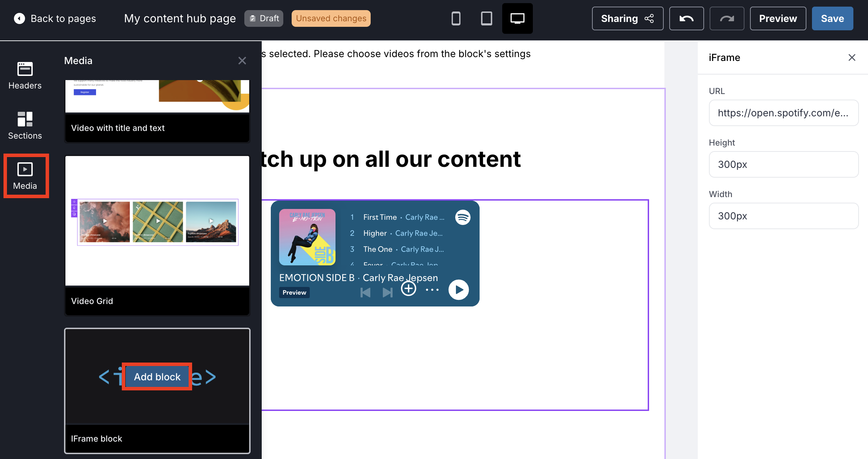
Task: Open the Sharing options
Action: point(628,18)
